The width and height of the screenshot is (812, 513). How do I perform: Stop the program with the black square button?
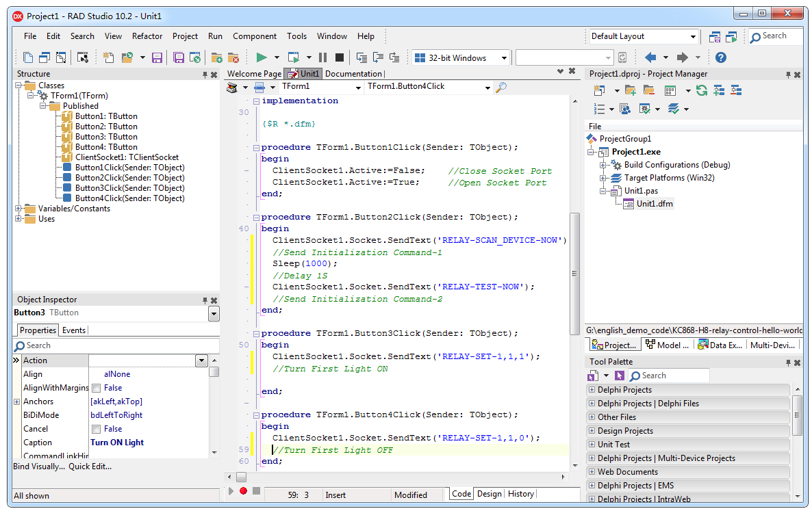pos(340,57)
